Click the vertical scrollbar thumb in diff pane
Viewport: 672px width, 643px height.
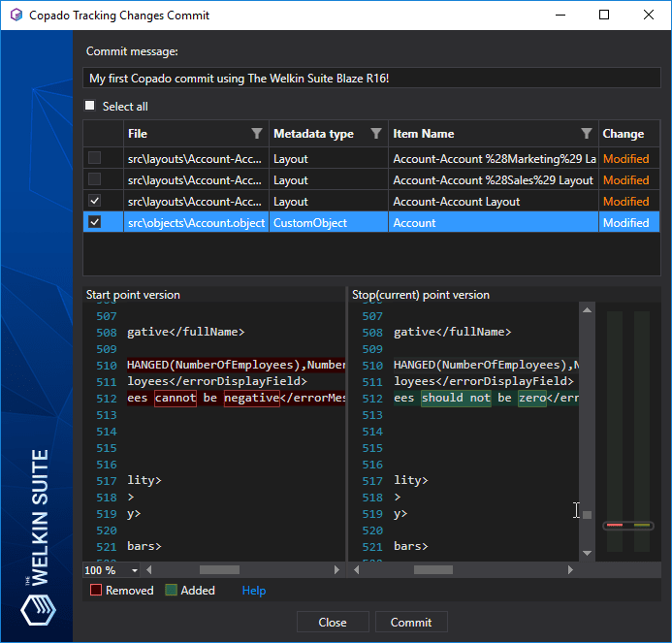[587, 515]
